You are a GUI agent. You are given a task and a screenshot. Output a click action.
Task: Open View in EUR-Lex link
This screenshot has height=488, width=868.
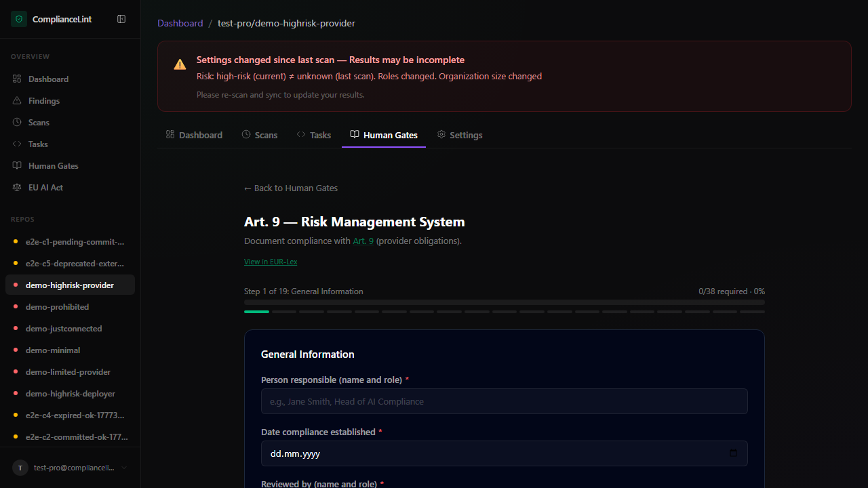click(x=271, y=262)
